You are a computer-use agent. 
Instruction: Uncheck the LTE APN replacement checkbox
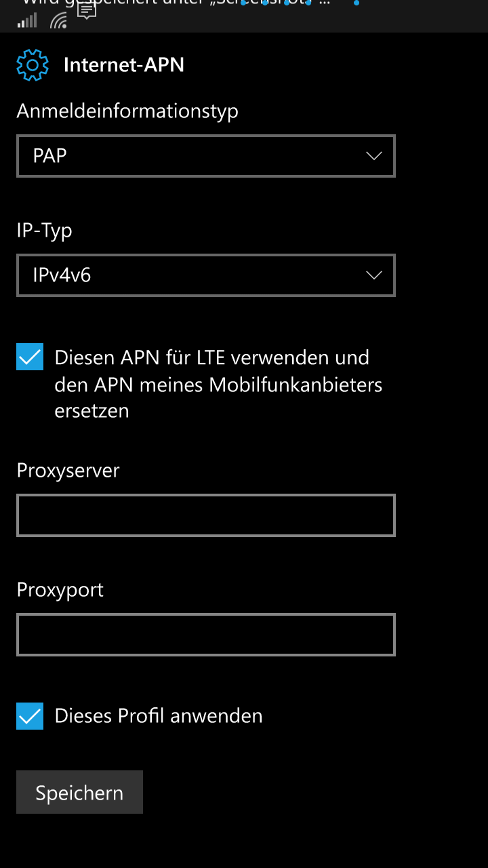(30, 357)
